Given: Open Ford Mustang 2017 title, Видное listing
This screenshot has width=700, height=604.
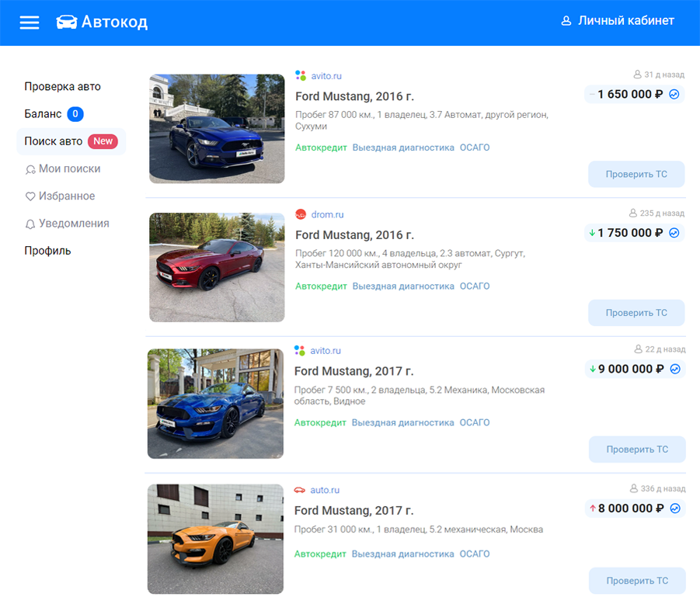Looking at the screenshot, I should coord(354,371).
